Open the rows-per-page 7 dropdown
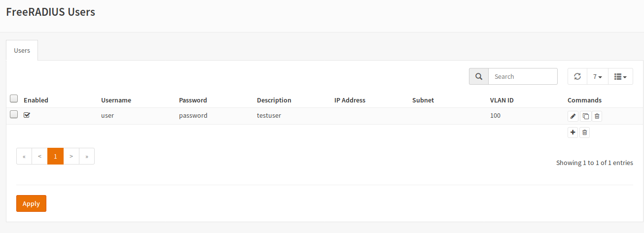The height and width of the screenshot is (233, 644). [598, 76]
